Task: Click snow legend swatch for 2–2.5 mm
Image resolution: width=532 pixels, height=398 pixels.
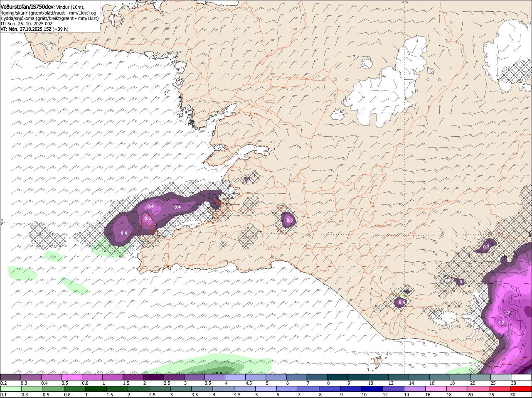Action: pos(153,377)
